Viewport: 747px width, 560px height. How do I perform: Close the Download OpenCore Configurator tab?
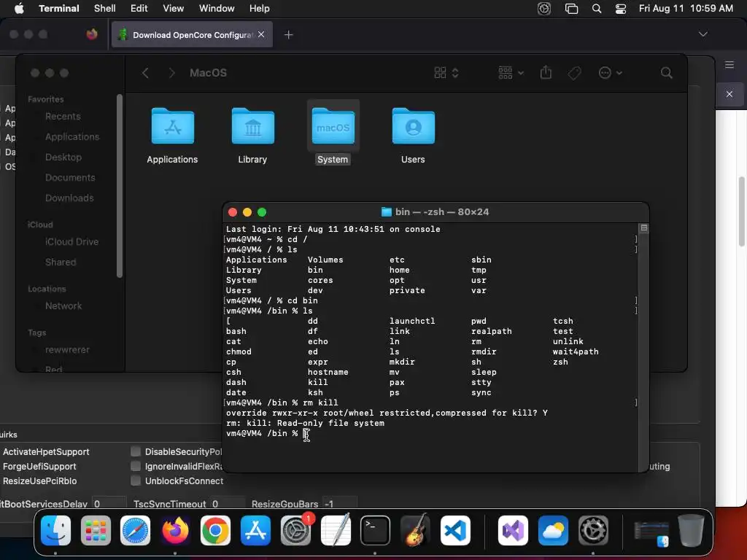[x=261, y=34]
